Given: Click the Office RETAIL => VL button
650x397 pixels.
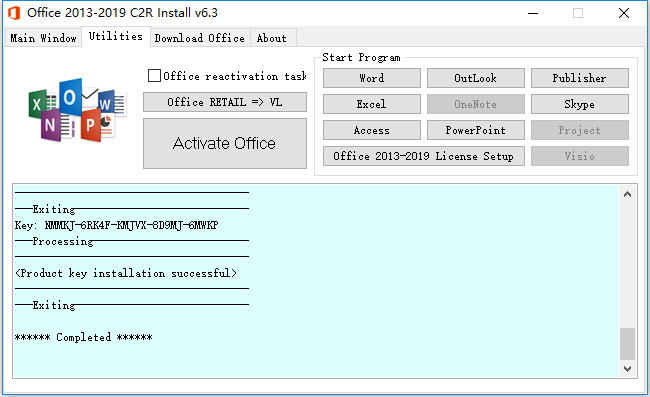Looking at the screenshot, I should pyautogui.click(x=225, y=102).
